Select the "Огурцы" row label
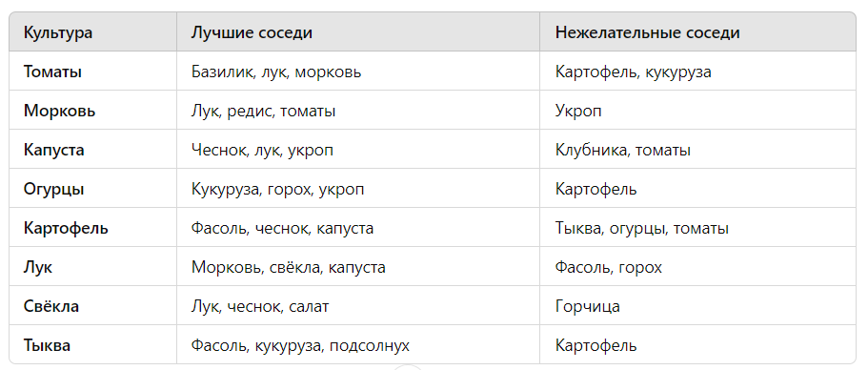The image size is (868, 370). pos(53,190)
